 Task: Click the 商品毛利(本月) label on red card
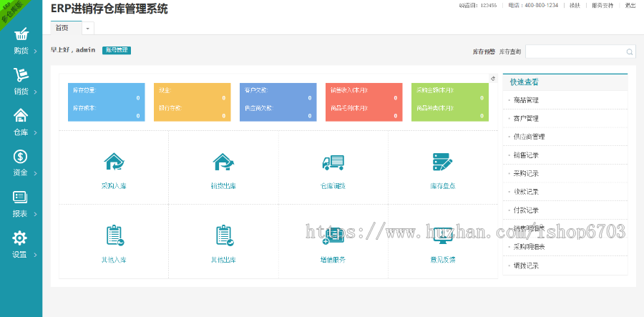click(x=349, y=108)
